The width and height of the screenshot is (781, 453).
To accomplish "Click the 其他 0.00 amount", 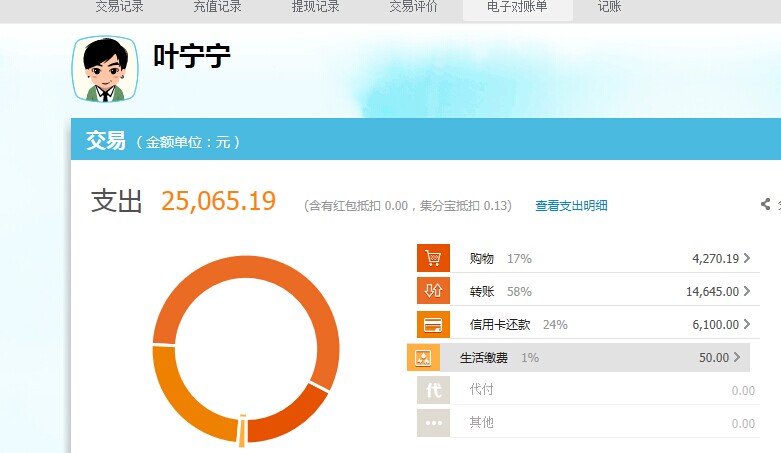I will point(743,424).
